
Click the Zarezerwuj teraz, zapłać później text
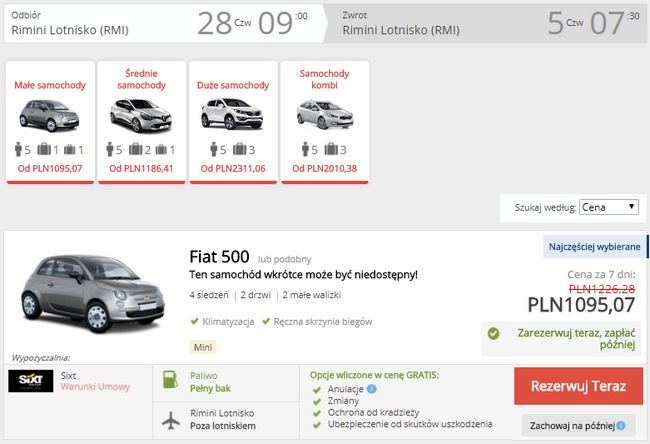[576, 339]
